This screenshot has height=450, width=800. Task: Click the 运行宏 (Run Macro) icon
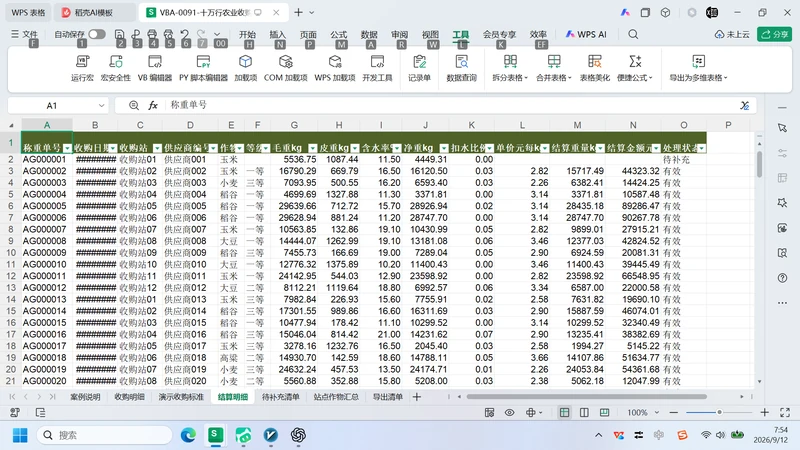coord(82,62)
